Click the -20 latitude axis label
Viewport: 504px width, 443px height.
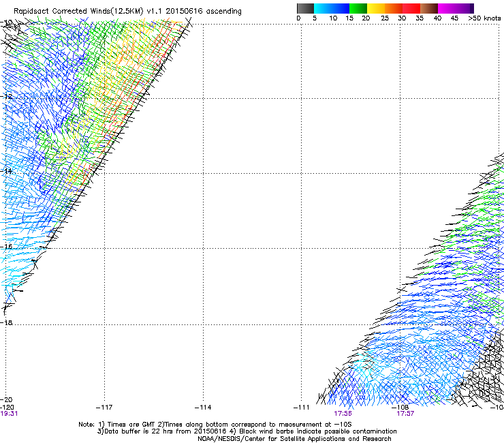(x=7, y=399)
